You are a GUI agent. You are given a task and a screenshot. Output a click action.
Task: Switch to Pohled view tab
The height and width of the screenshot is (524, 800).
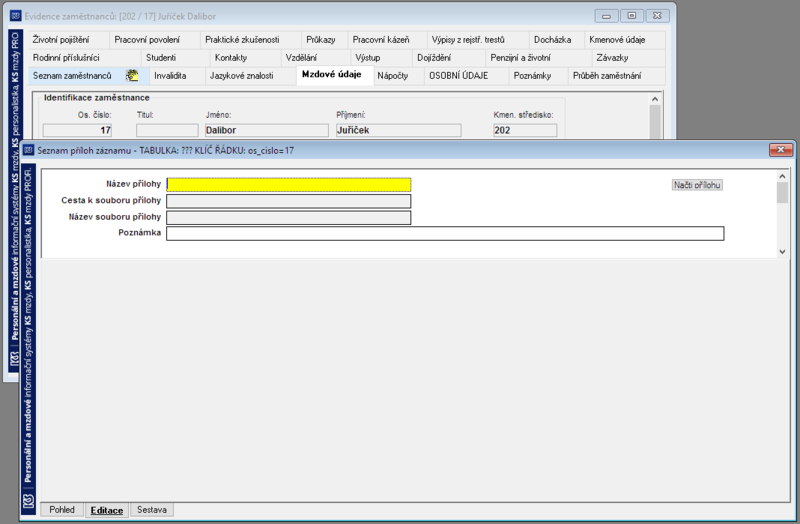pyautogui.click(x=62, y=510)
